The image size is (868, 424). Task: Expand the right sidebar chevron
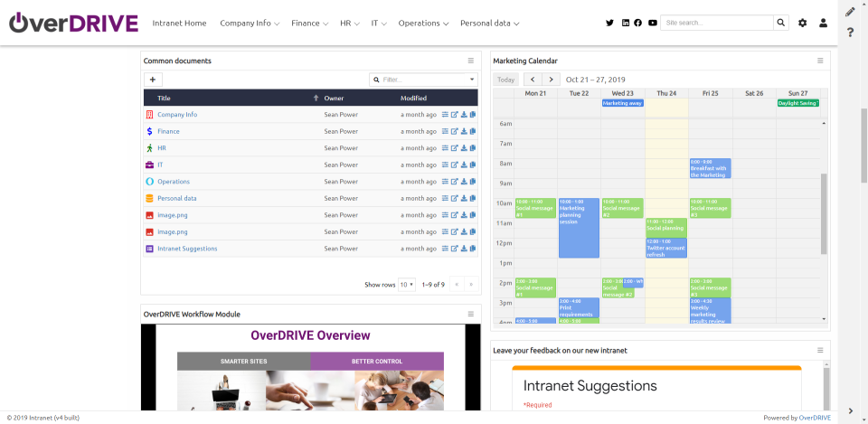[851, 410]
